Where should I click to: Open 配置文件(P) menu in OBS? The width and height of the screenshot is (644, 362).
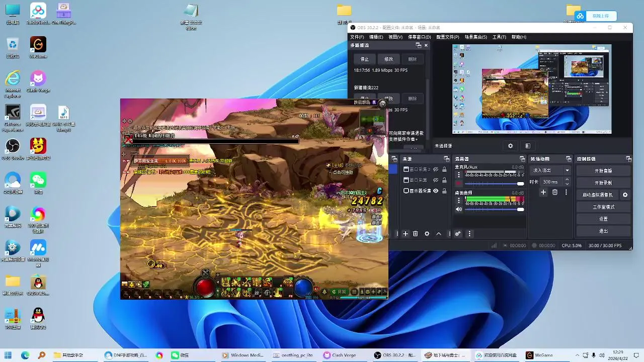click(x=447, y=37)
